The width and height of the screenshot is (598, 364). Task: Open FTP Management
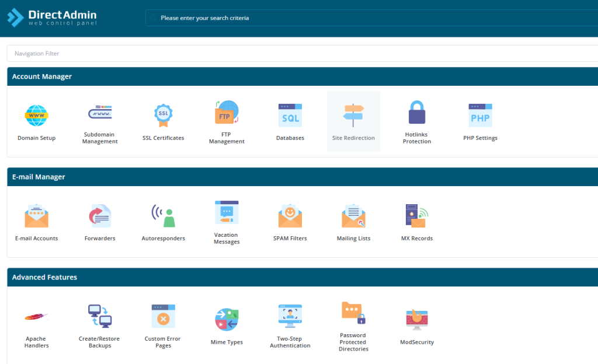227,114
